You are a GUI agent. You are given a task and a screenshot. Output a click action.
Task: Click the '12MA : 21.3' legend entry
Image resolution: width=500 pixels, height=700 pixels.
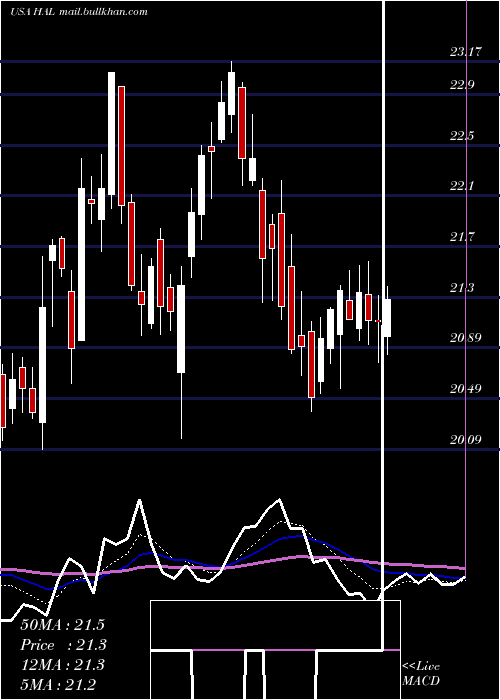click(62, 665)
